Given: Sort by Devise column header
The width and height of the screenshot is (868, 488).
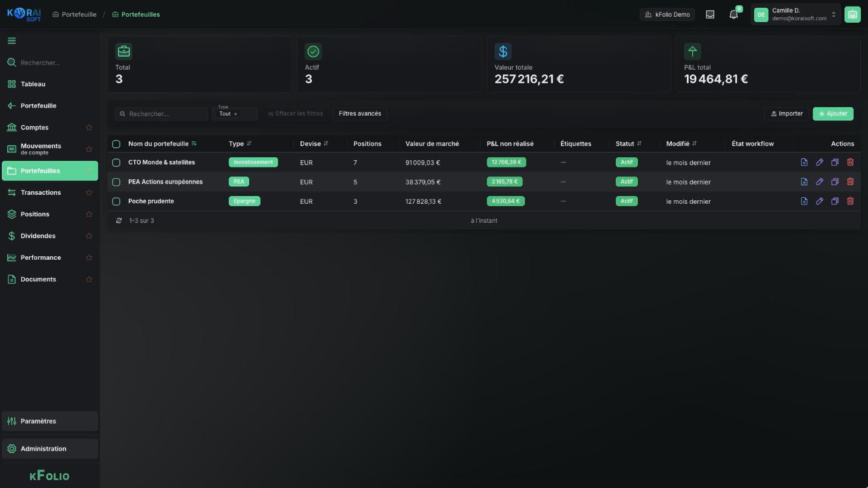Looking at the screenshot, I should (314, 144).
